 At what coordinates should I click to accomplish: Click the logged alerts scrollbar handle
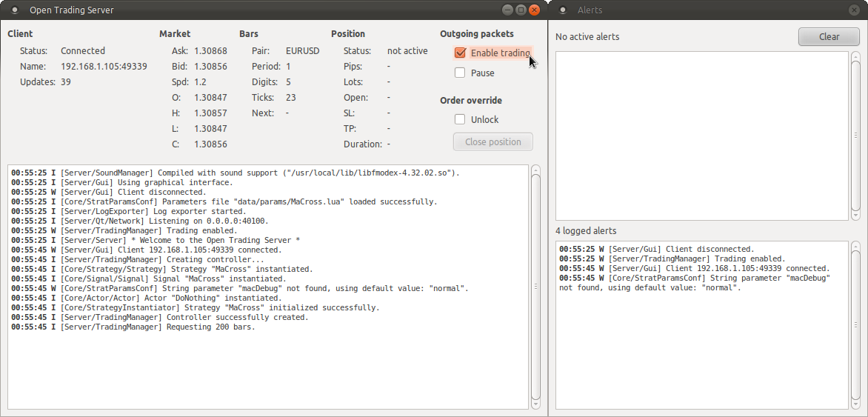point(855,326)
